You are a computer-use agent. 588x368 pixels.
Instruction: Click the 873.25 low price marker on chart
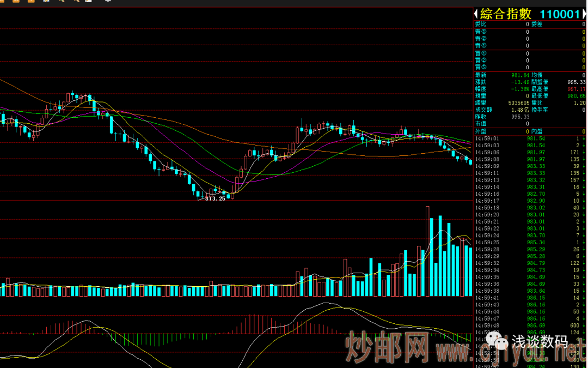tap(215, 199)
